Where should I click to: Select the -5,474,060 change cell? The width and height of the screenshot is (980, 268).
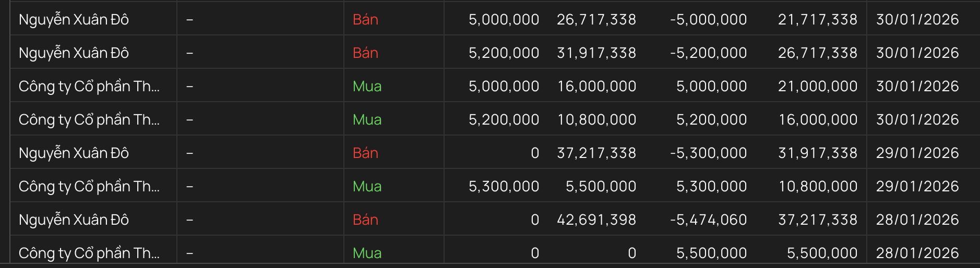pyautogui.click(x=708, y=220)
